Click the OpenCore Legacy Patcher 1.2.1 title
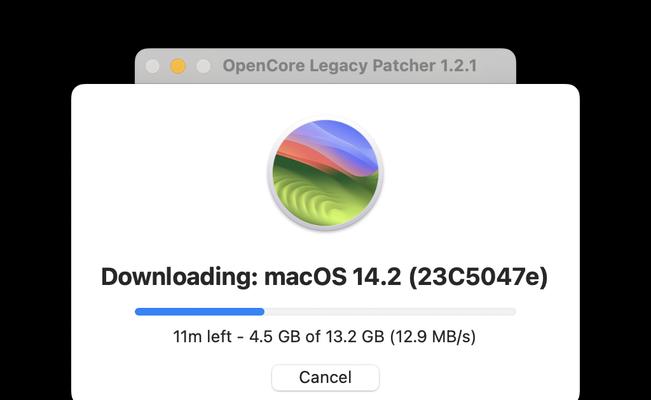 (350, 66)
